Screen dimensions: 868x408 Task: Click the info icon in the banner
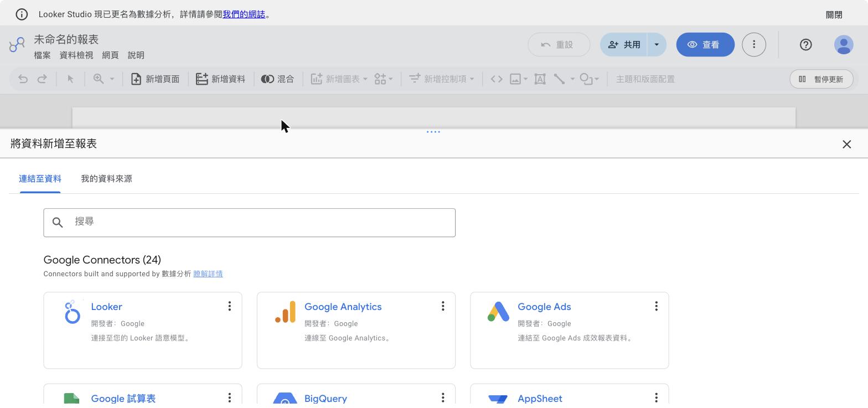(x=21, y=14)
